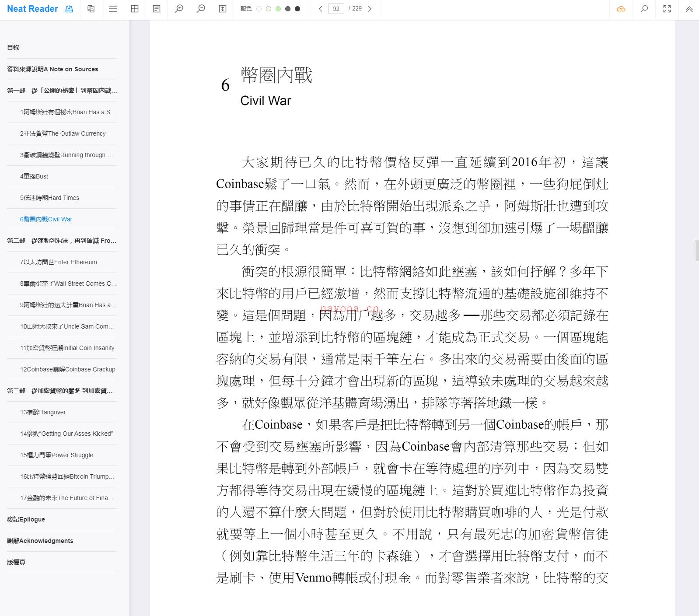The width and height of the screenshot is (699, 616).
Task: Open 目錄 in the contents sidebar
Action: (62, 48)
